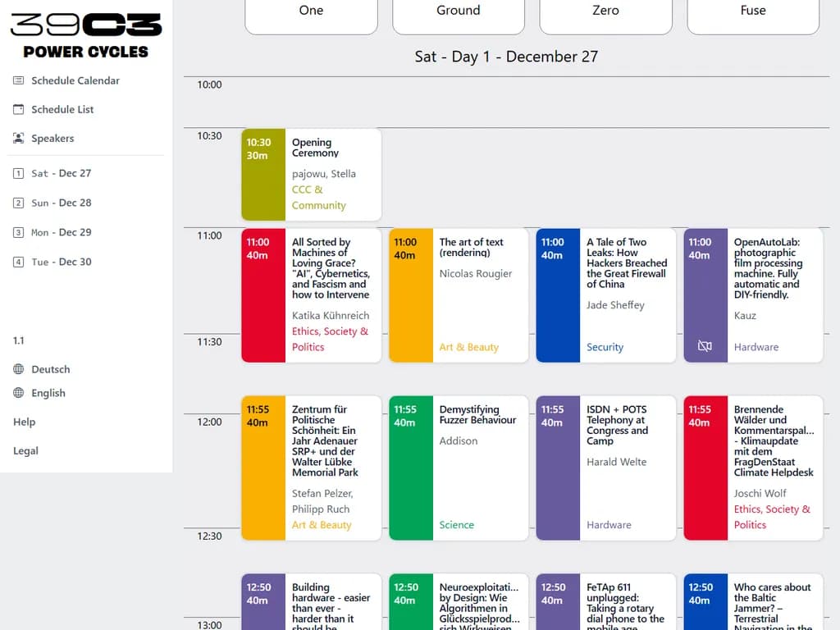Click the 39C3 Power Cycles logo
The width and height of the screenshot is (840, 630).
click(x=86, y=36)
